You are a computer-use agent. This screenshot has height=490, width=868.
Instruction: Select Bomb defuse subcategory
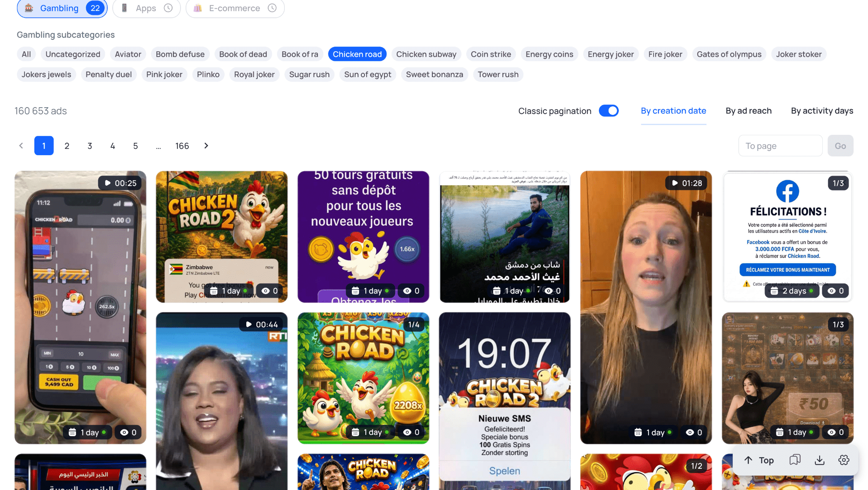(x=180, y=54)
